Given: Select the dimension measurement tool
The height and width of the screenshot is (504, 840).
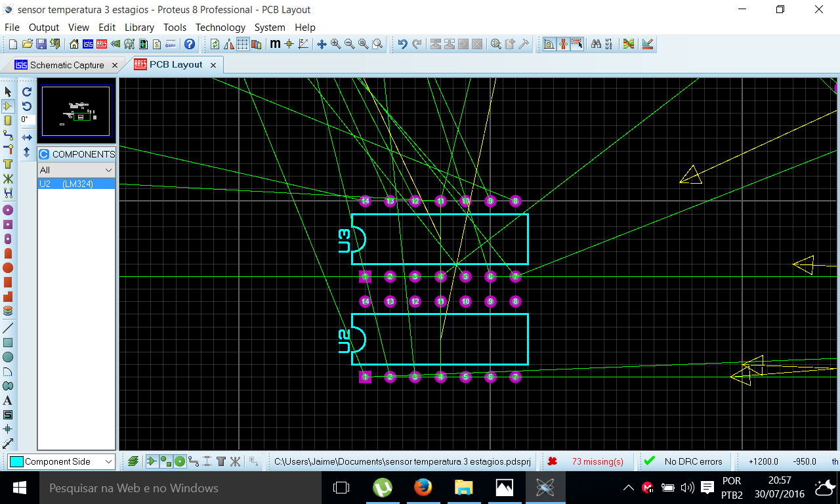Looking at the screenshot, I should [8, 444].
